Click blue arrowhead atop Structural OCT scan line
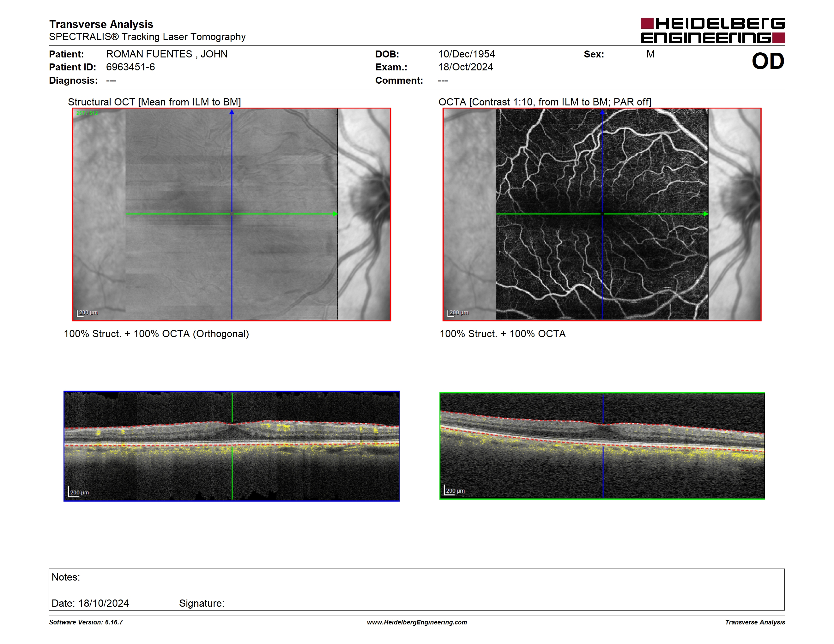Image resolution: width=834 pixels, height=644 pixels. point(232,112)
